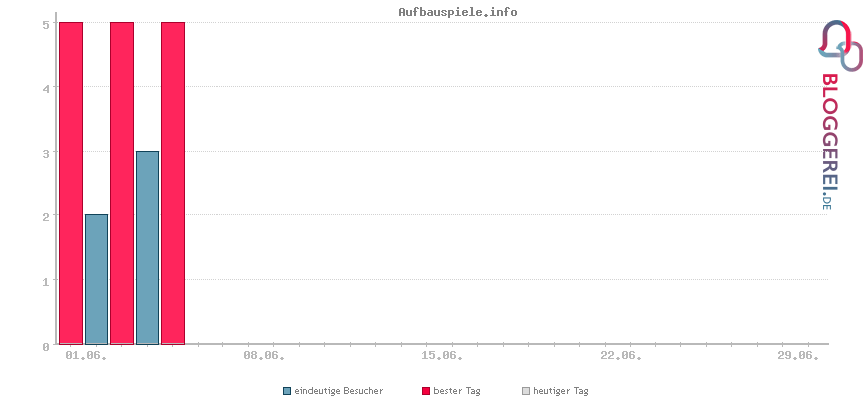Click the Bloggerei.de logo icon
Screen dimensions: 868x399
[840, 45]
